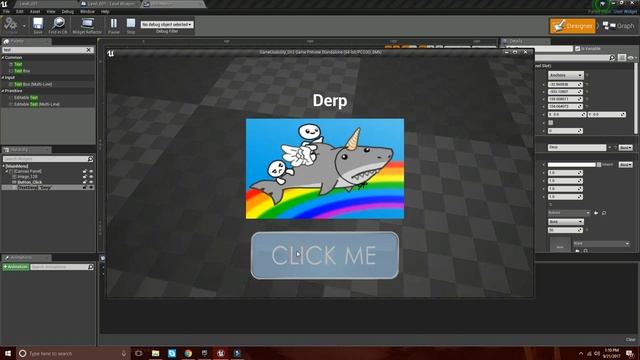This screenshot has width=640, height=360.
Task: Open the Widget Reflector tool
Action: coord(87,25)
